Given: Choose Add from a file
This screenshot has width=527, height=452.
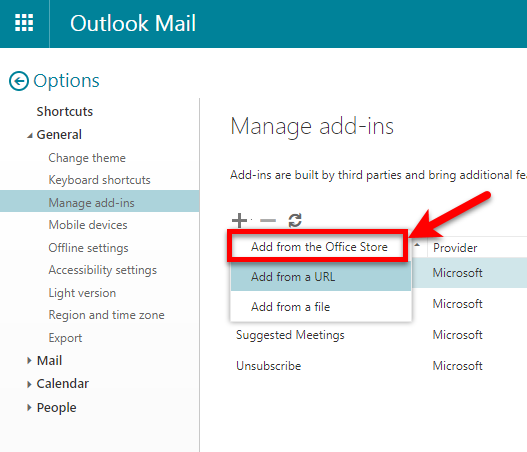Looking at the screenshot, I should point(321,306).
